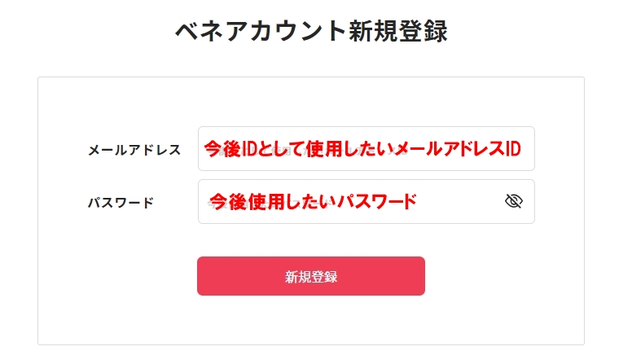Screen dimensions: 632x364
Task: Click the ベネアカウント新規登録 page heading
Action: (x=311, y=31)
